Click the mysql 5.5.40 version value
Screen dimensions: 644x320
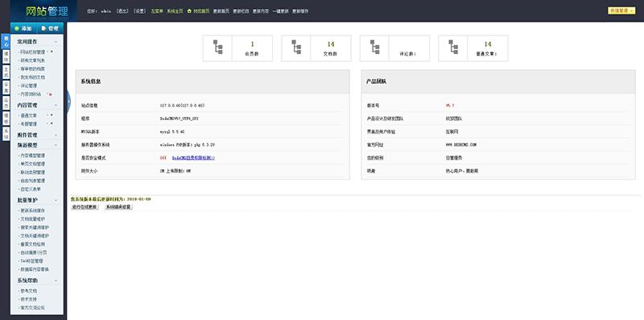[172, 131]
